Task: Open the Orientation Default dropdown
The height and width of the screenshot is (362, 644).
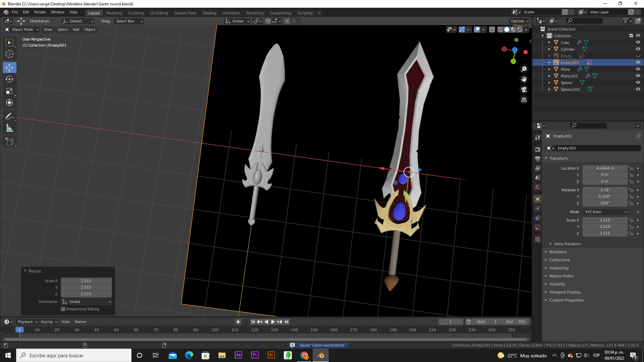Action: pyautogui.click(x=78, y=21)
